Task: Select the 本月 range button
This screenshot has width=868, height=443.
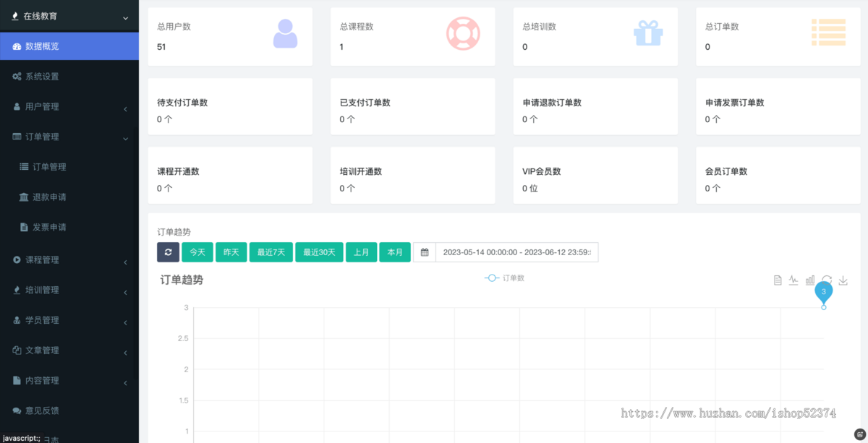Action: click(395, 252)
